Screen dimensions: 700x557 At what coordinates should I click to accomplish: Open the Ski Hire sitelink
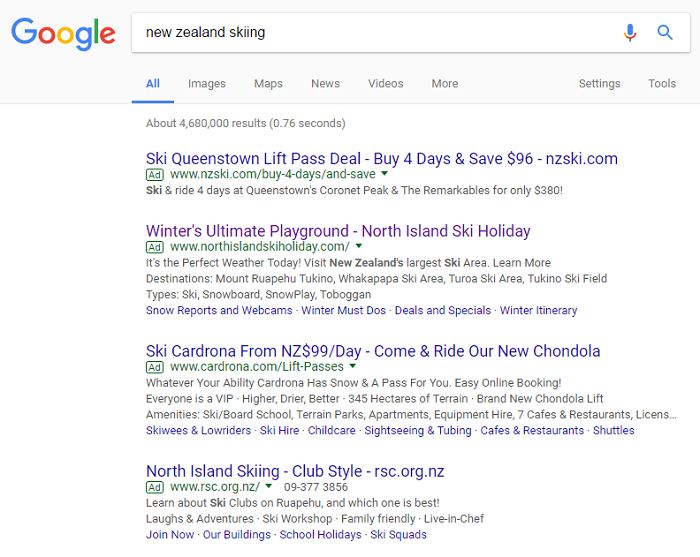pyautogui.click(x=279, y=430)
